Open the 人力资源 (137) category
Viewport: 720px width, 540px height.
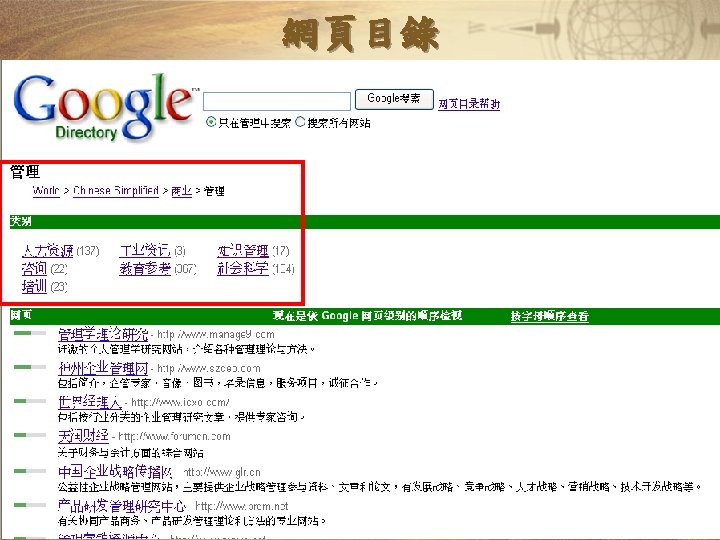coord(47,251)
